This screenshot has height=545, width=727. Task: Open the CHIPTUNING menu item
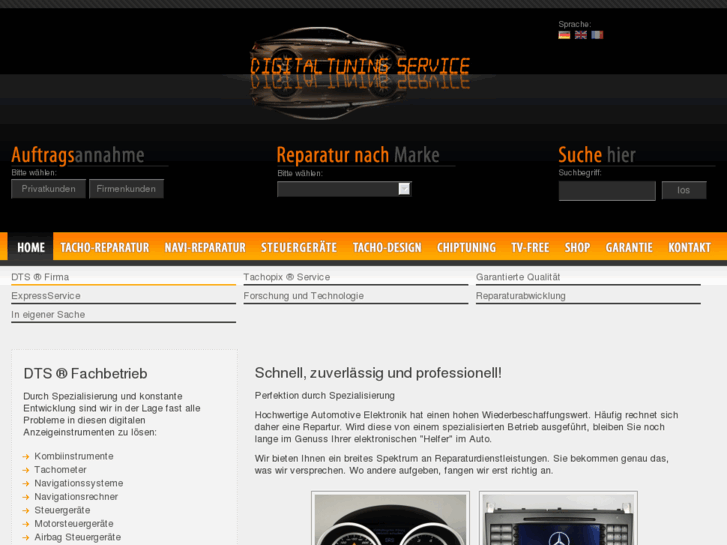click(x=466, y=247)
